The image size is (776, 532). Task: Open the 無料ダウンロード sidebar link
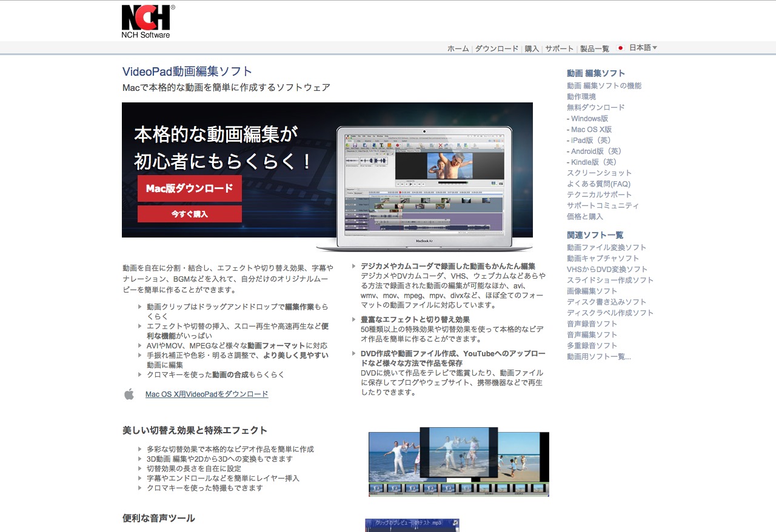[x=595, y=108]
